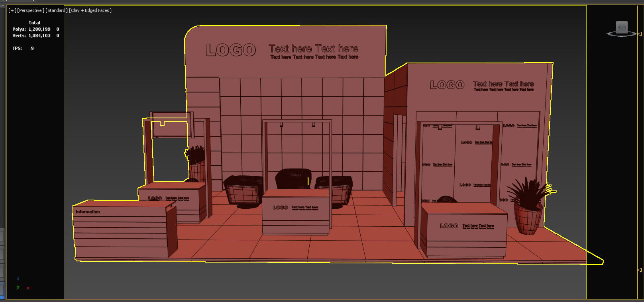The width and height of the screenshot is (644, 302).
Task: Select the large LOGO on the tall back wall
Action: [231, 50]
